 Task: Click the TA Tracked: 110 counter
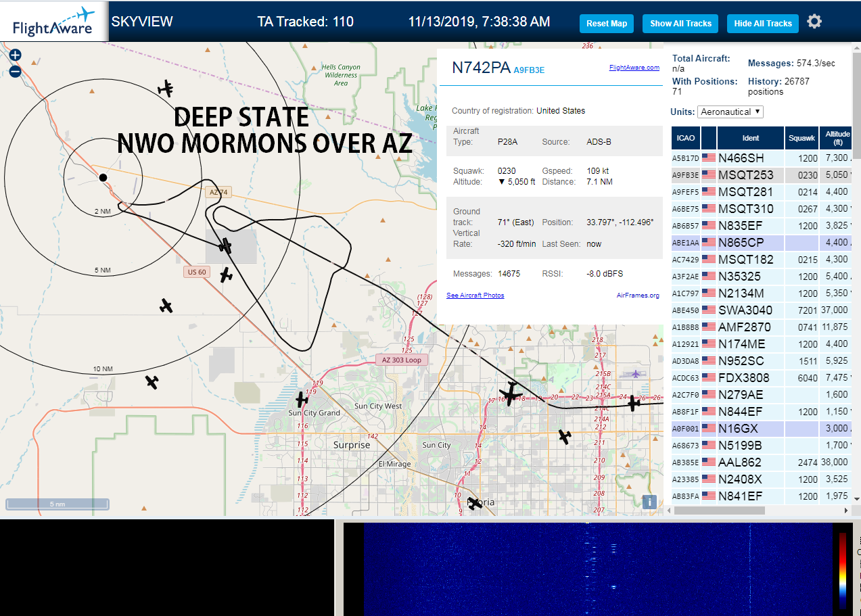(x=305, y=22)
